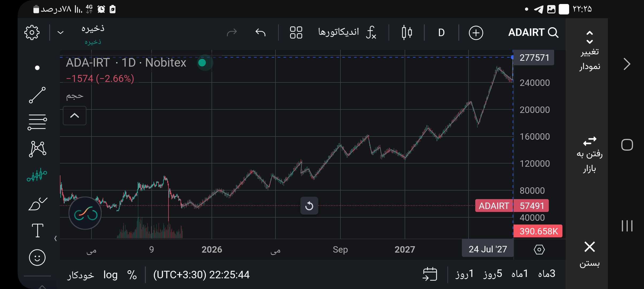Select the 3-month range tab
Viewport: 644px width, 289px height.
pyautogui.click(x=546, y=274)
